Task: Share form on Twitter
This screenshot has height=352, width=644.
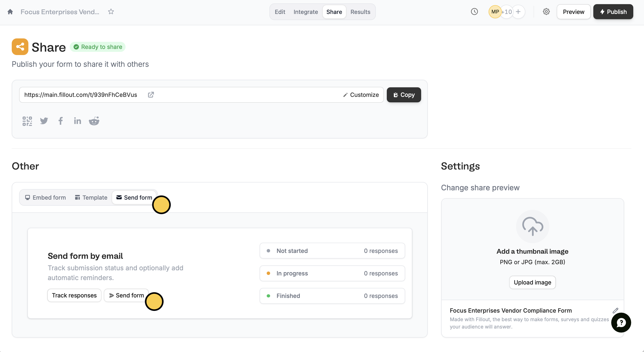Action: point(44,121)
